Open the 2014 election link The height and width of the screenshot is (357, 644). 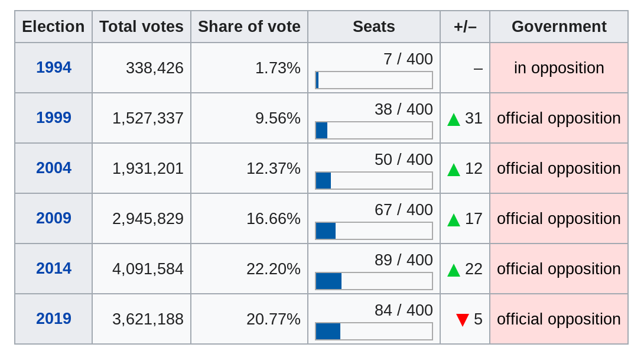pos(54,268)
